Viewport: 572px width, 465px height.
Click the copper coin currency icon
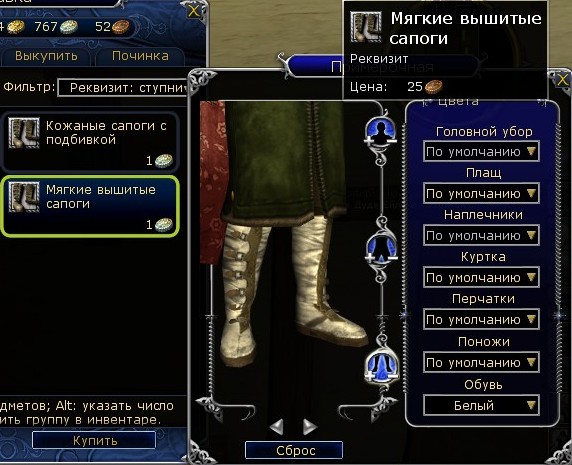120,27
